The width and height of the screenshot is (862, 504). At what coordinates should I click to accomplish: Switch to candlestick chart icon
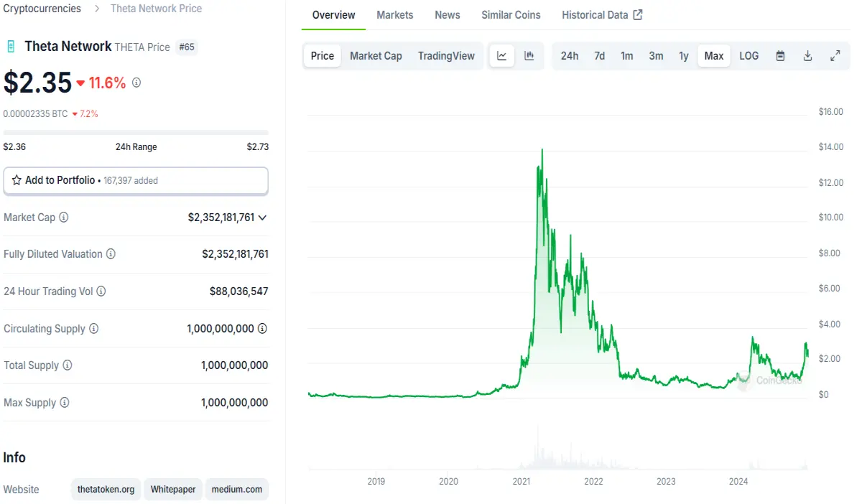coord(529,56)
